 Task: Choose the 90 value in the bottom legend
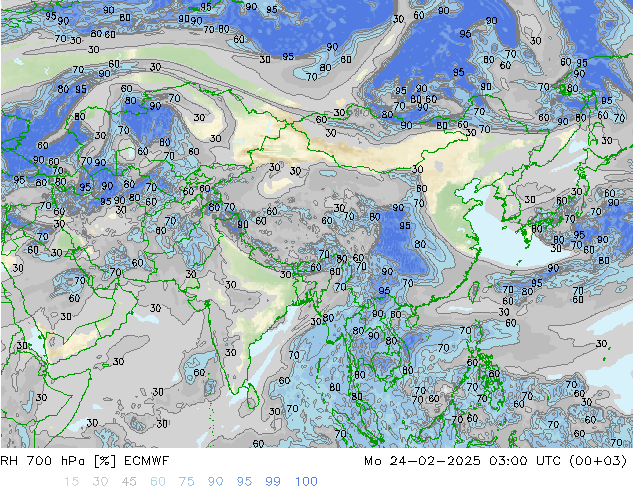pyautogui.click(x=216, y=481)
